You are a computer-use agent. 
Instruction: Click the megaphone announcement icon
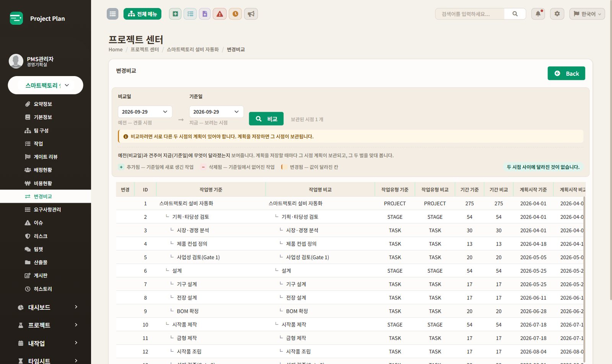pyautogui.click(x=251, y=14)
